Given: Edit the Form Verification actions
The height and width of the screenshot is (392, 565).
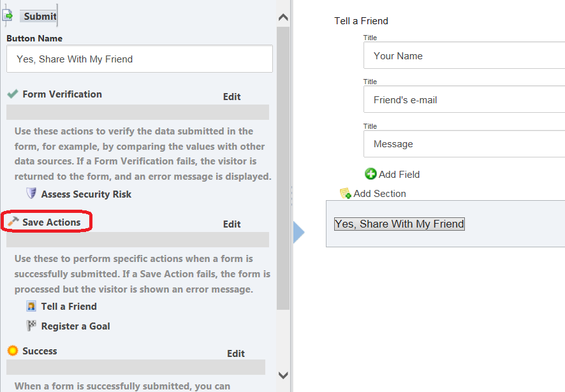Looking at the screenshot, I should 231,96.
